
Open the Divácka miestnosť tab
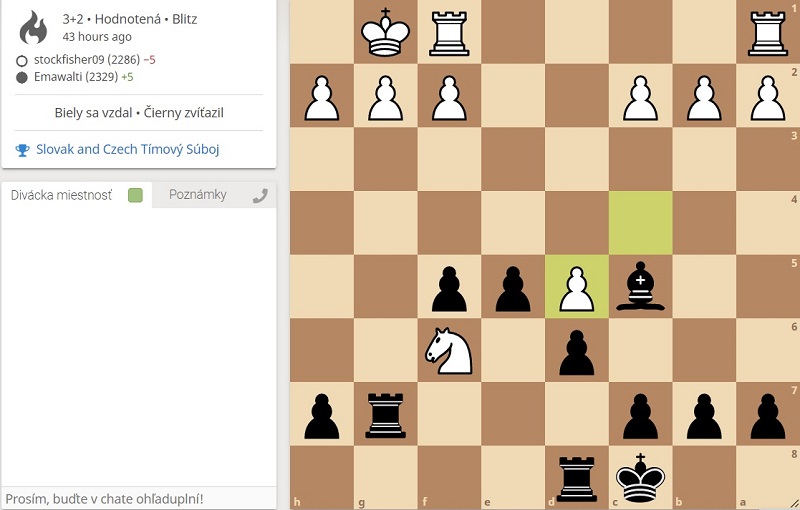click(x=61, y=195)
